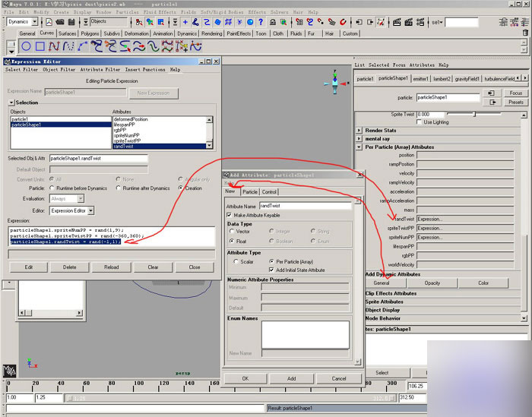Click the question mark help icon

point(261,22)
